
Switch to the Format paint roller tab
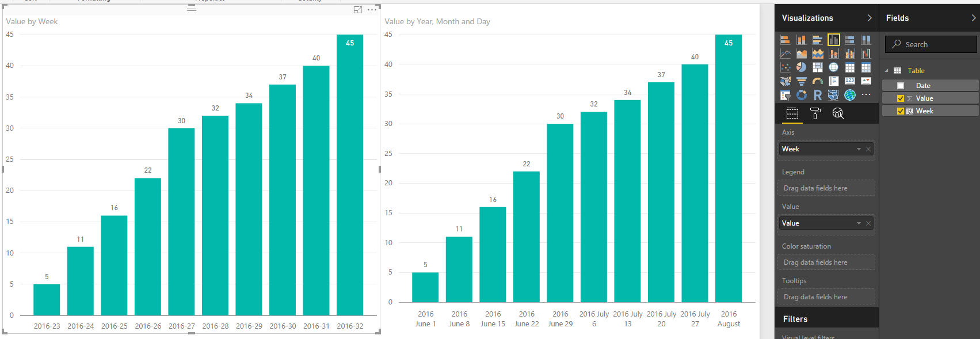coord(815,113)
